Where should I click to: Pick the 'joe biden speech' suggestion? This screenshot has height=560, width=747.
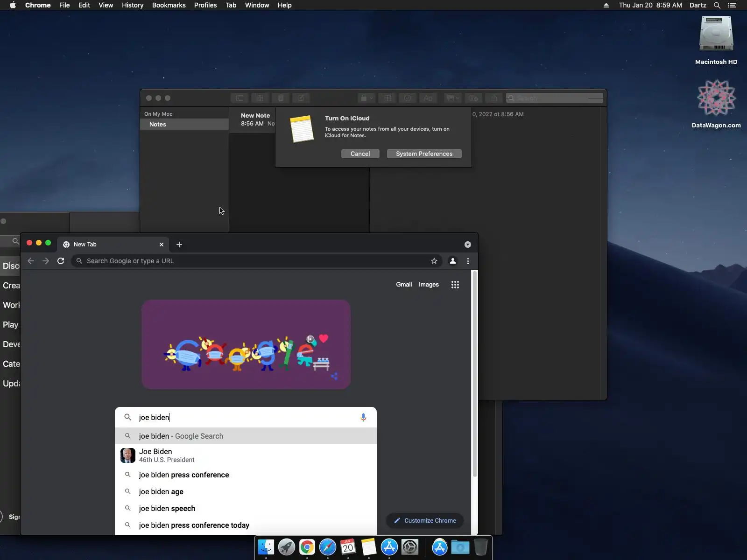[x=246, y=508]
